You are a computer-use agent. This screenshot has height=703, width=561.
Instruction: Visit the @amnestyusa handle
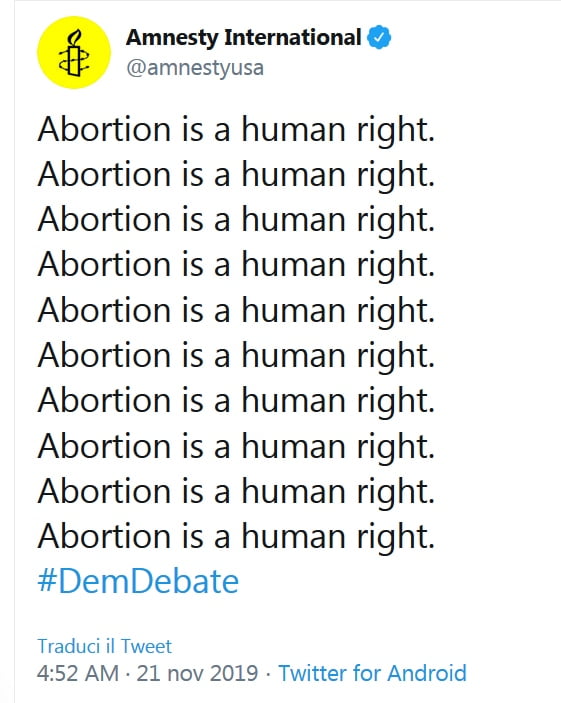coord(195,68)
